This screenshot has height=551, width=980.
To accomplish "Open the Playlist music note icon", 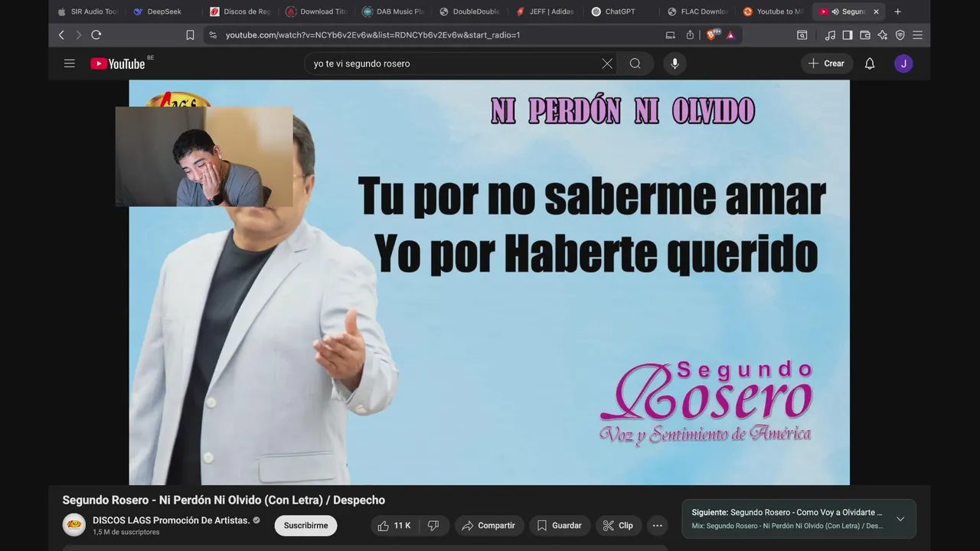I will click(831, 34).
